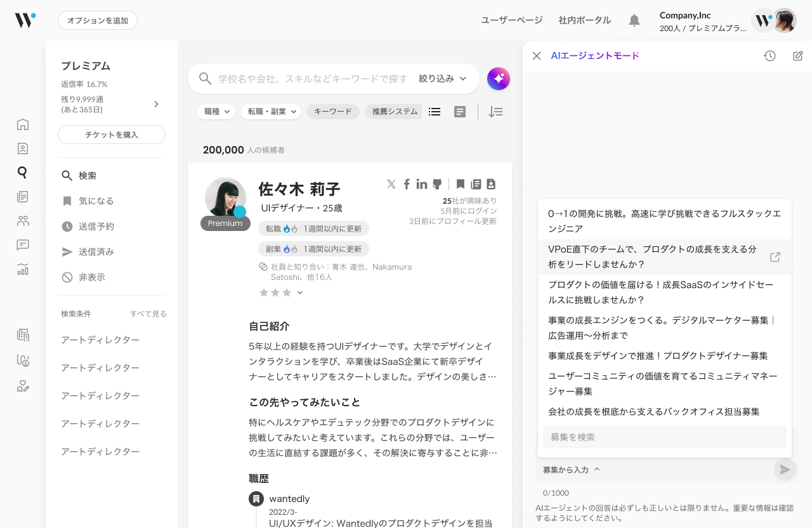Viewport: 812px width, 528px height.
Task: Click the 募集を検索 search field
Action: coord(664,437)
